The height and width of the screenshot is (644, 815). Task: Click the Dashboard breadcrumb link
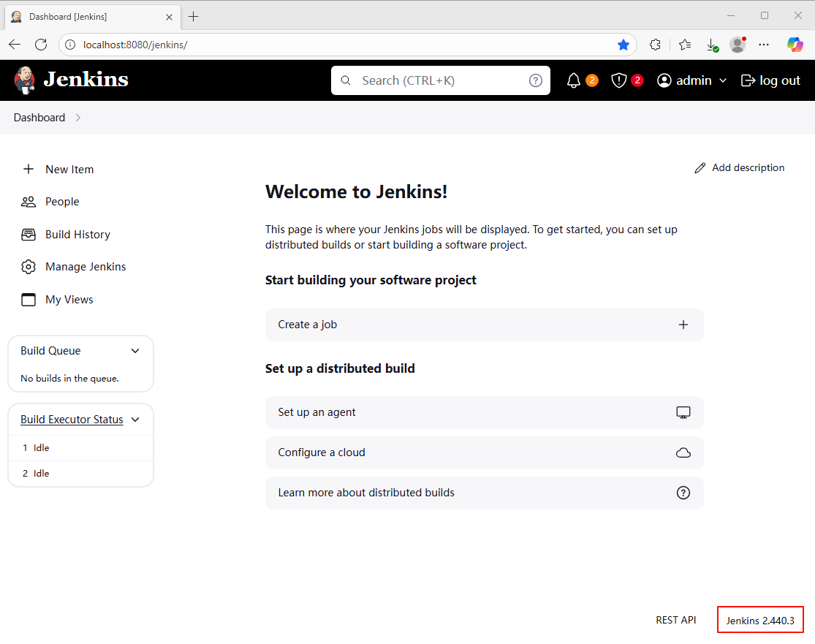click(39, 118)
